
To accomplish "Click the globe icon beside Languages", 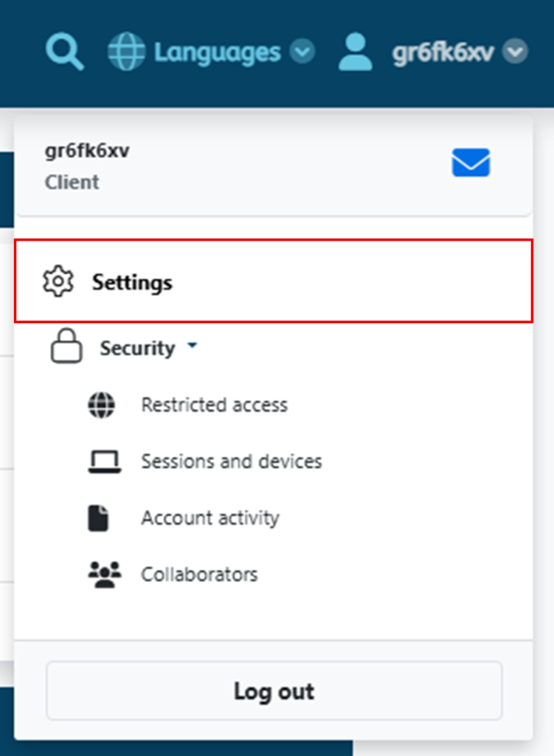I will [126, 52].
